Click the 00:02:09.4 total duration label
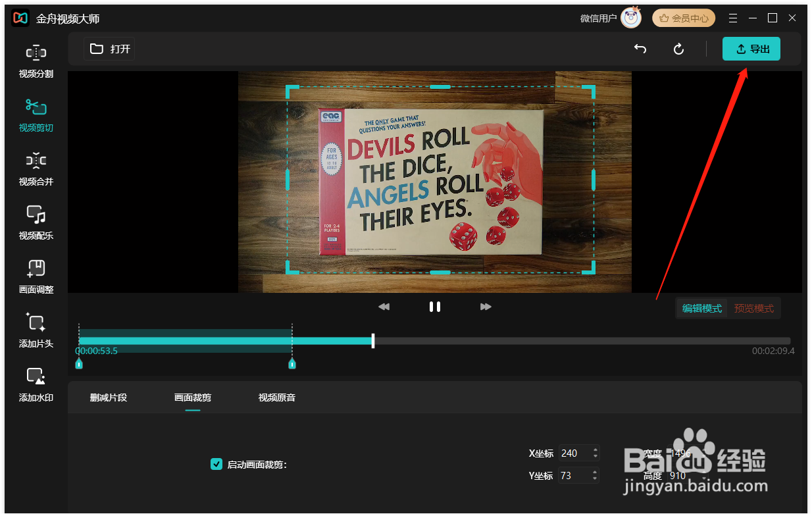 773,351
